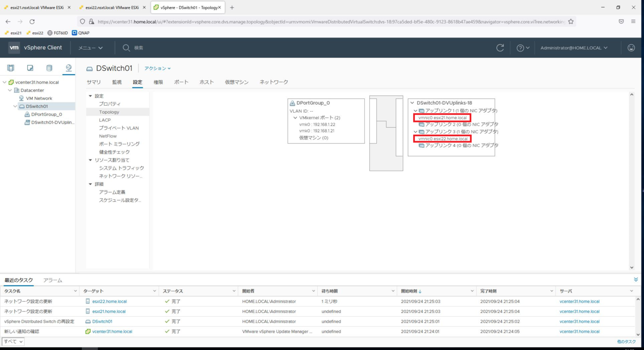Click the bookmark star in address bar
The height and width of the screenshot is (350, 644).
point(570,21)
